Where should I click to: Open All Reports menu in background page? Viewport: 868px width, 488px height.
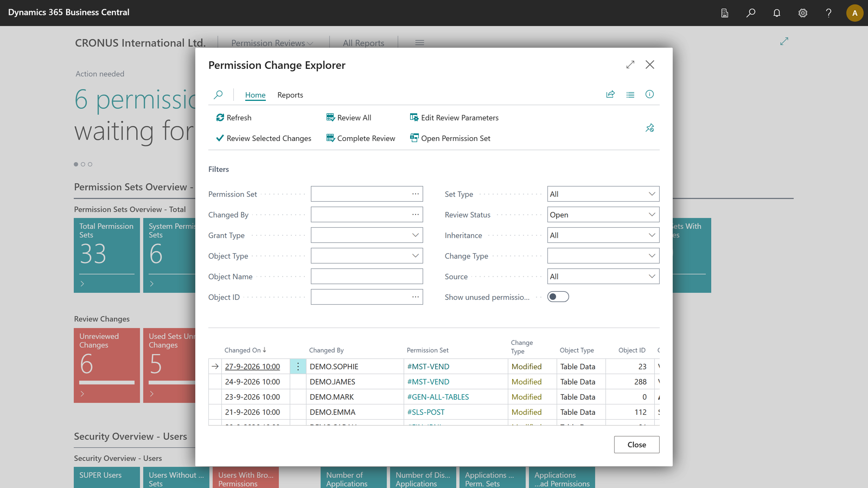pos(363,43)
